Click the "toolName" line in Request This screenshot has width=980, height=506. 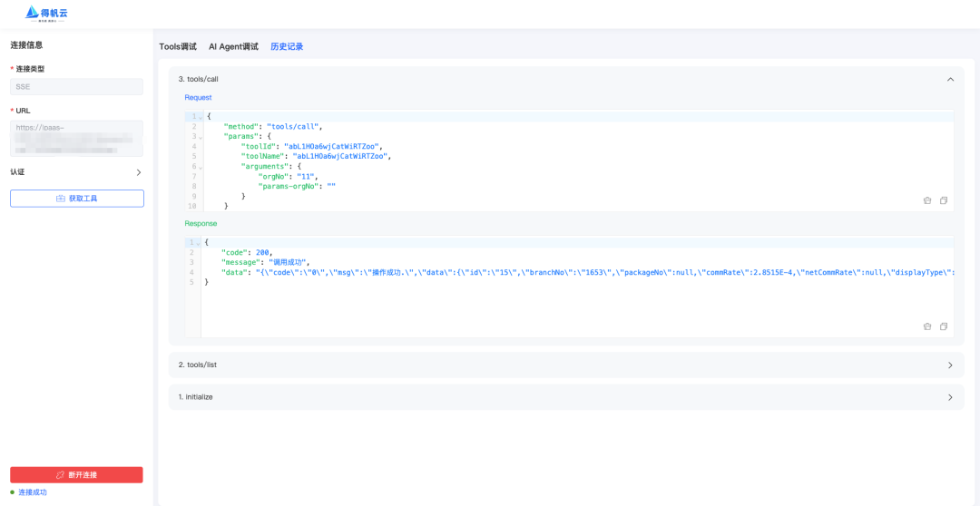coord(316,157)
